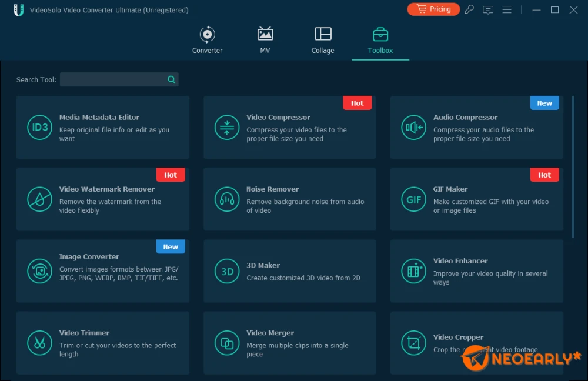Open the feedback message icon

coord(488,10)
